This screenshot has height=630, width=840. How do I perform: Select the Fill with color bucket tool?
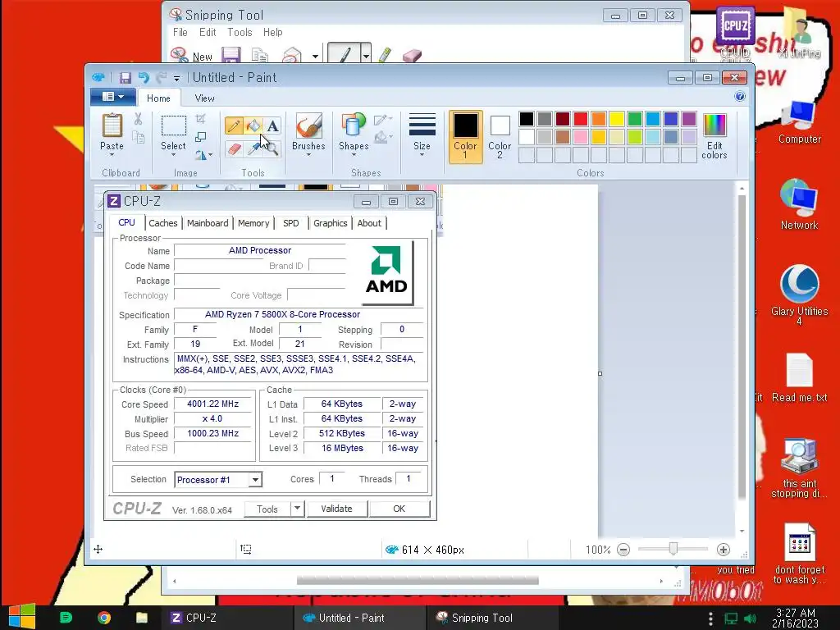pos(253,126)
